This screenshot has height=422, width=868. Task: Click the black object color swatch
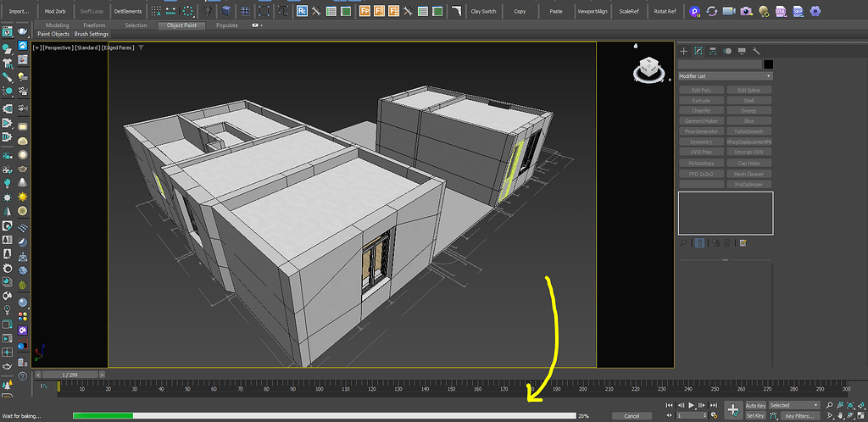(x=768, y=64)
